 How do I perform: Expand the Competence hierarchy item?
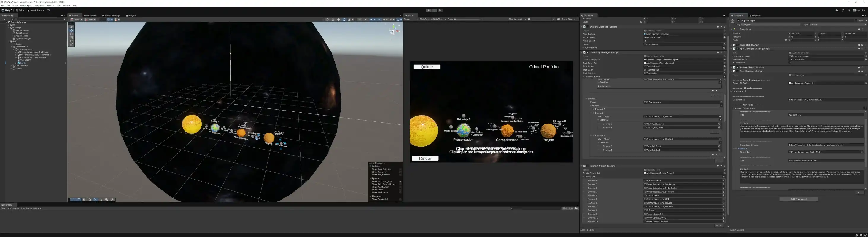click(x=11, y=66)
